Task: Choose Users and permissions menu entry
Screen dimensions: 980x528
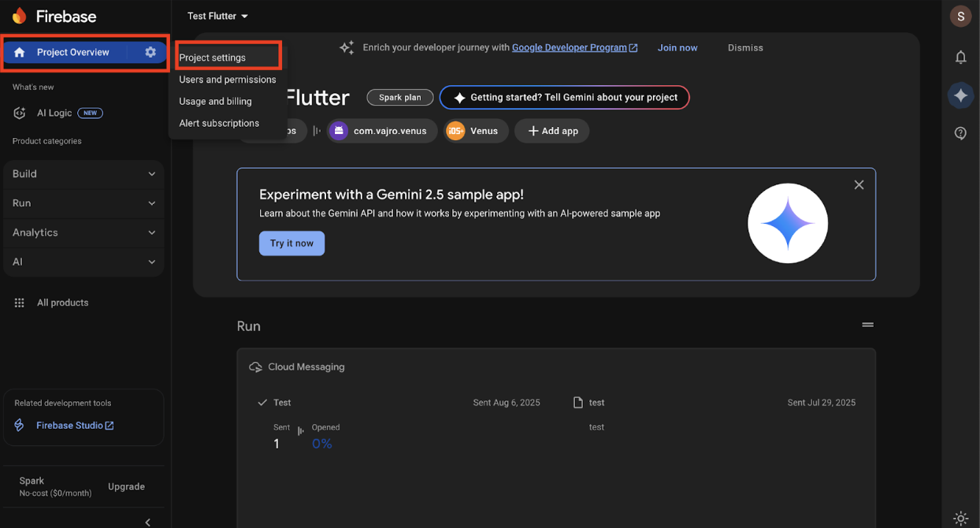Action: coord(228,80)
